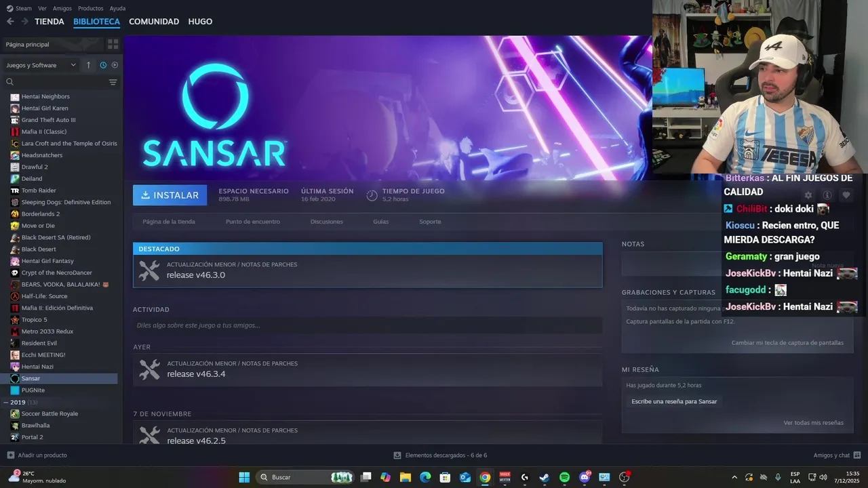Open featured release v46.3.0 patch notes
The width and height of the screenshot is (868, 488).
368,271
